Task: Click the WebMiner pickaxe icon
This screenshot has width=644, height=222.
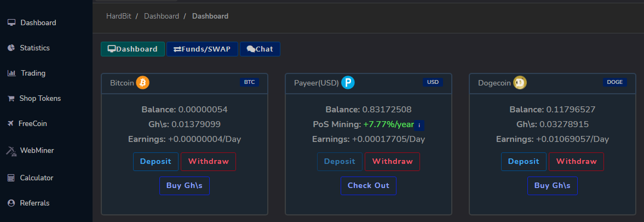Action: [x=11, y=151]
